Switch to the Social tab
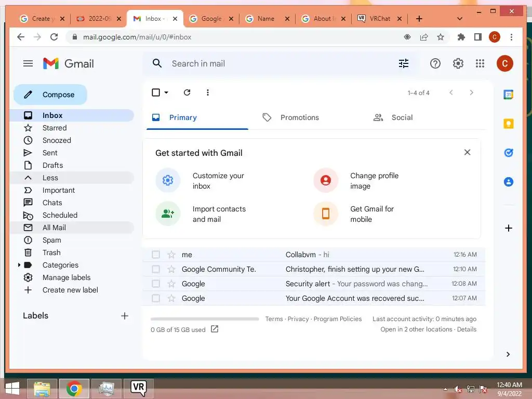532x399 pixels. click(x=402, y=117)
